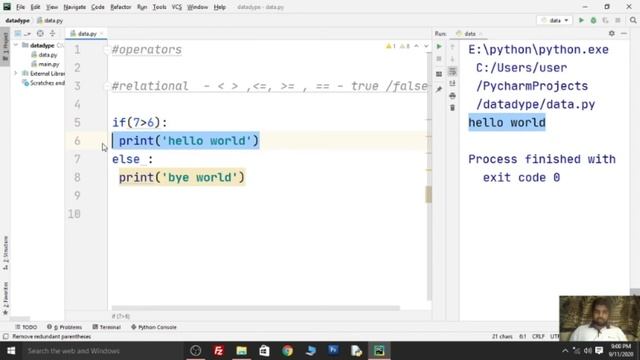Clear Run console with trash icon
The image size is (640, 360).
tap(452, 108)
